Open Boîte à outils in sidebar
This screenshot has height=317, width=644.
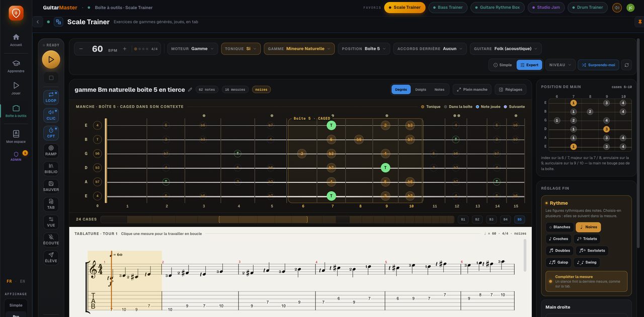point(16,111)
